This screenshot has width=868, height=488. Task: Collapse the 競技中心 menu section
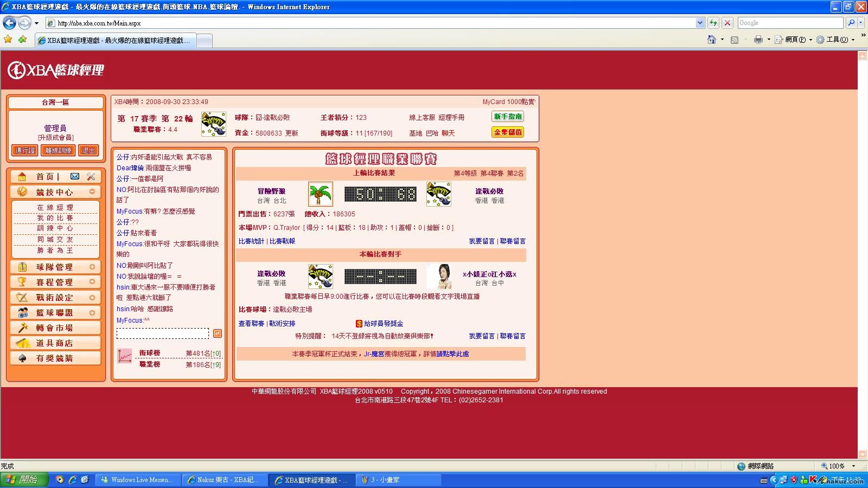(x=92, y=191)
